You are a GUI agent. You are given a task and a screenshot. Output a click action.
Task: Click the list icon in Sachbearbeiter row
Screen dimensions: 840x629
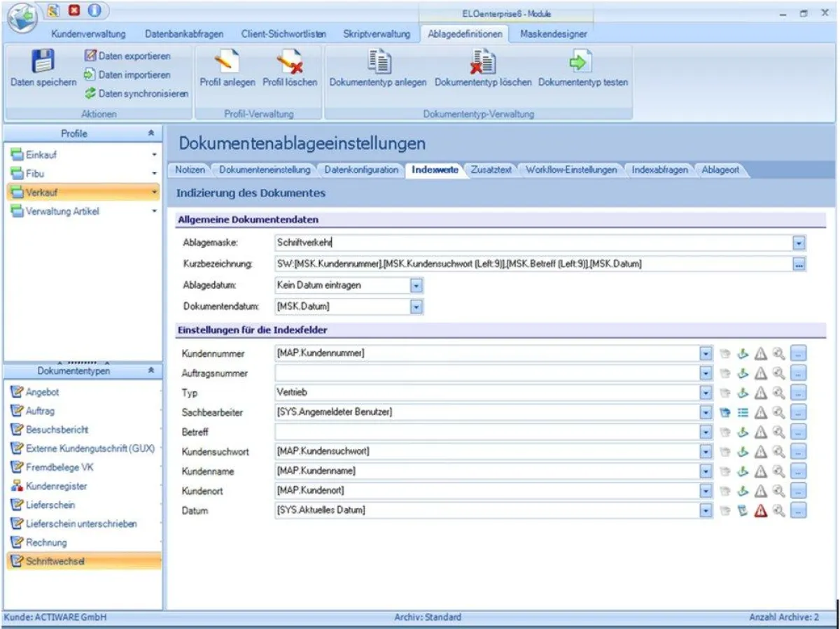(743, 413)
